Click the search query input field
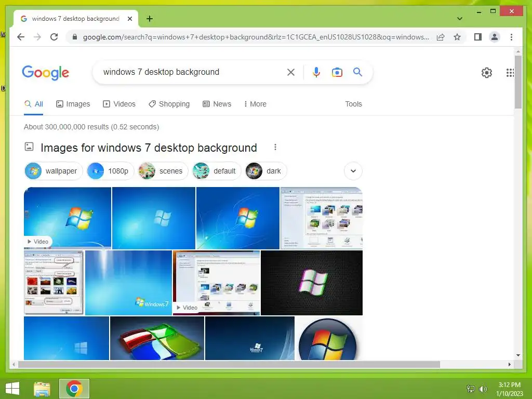The height and width of the screenshot is (399, 532). coord(193,72)
